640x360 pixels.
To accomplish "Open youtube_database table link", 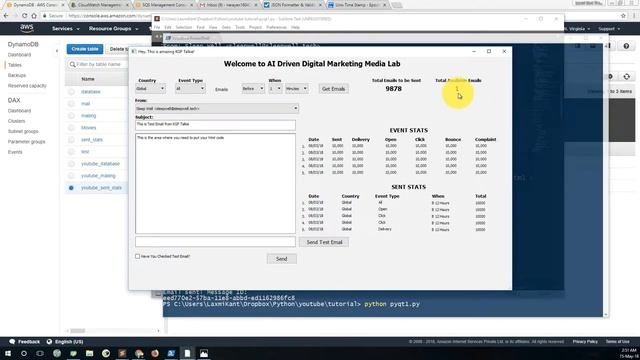I will point(100,164).
